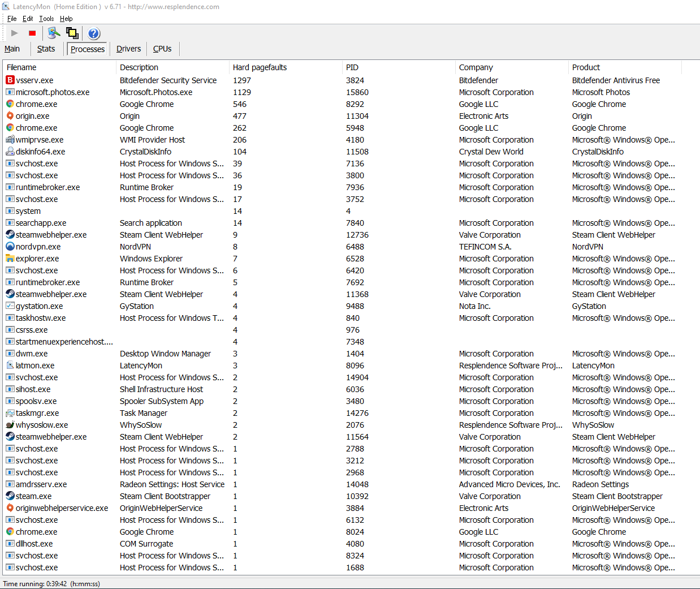Switch to the Stats tab
Image resolution: width=700 pixels, height=589 pixels.
46,49
